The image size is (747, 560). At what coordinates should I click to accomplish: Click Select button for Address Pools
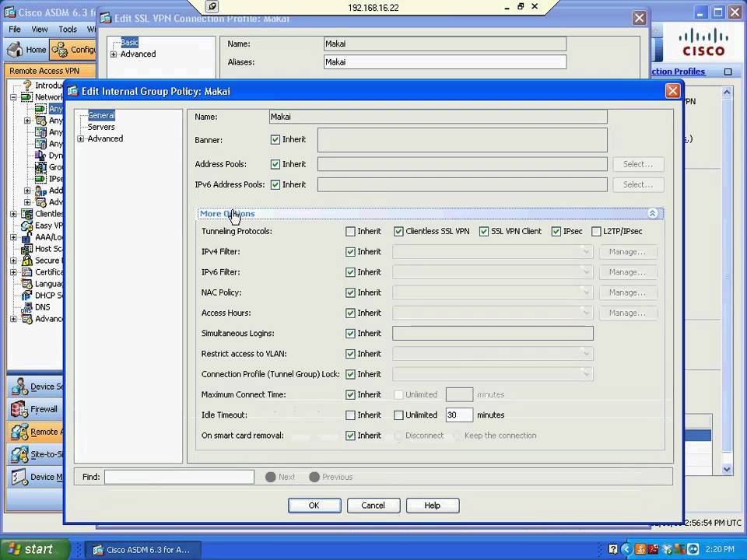tap(638, 164)
